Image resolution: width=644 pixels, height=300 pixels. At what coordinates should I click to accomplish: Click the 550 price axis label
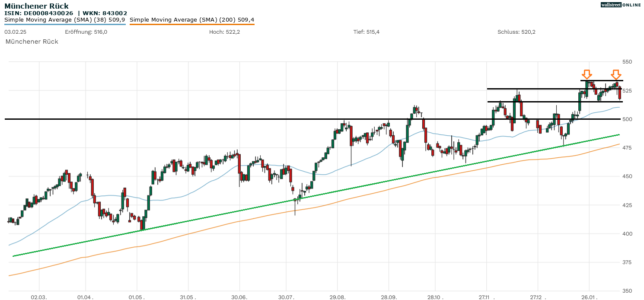click(x=627, y=62)
